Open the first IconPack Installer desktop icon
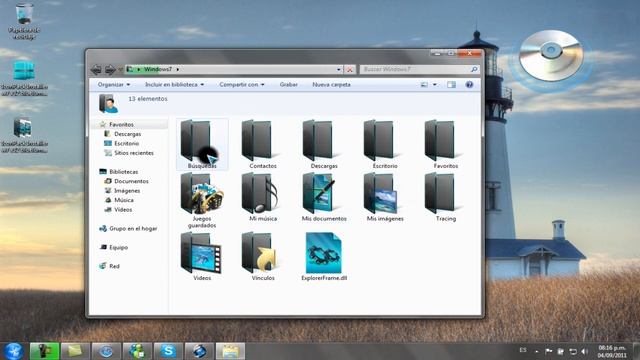 click(x=24, y=78)
